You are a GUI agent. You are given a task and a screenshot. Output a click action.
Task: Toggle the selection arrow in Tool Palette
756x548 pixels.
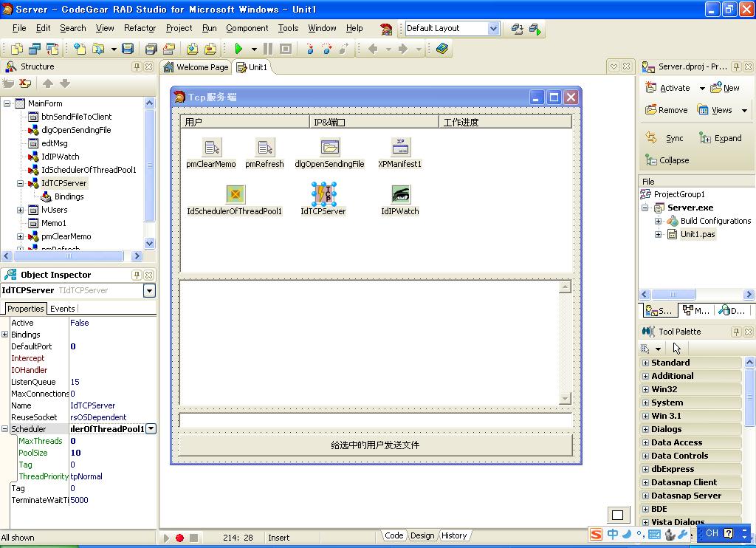click(x=677, y=349)
